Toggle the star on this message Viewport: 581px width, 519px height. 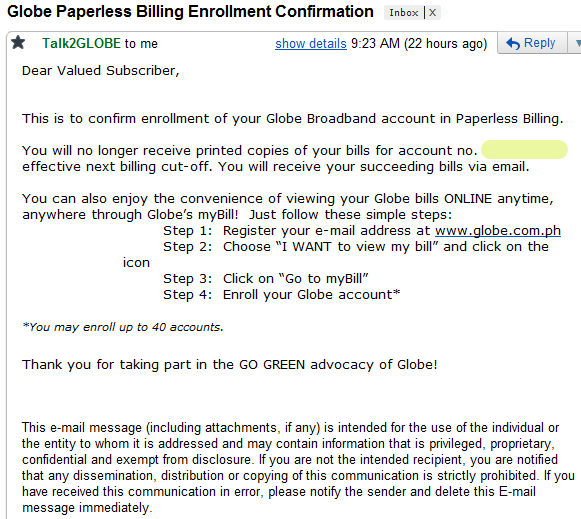pos(18,43)
